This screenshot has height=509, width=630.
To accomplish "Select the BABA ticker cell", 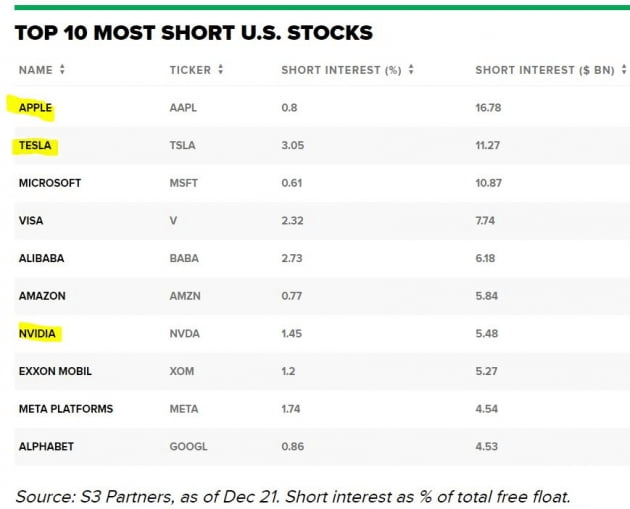I will 184,258.
